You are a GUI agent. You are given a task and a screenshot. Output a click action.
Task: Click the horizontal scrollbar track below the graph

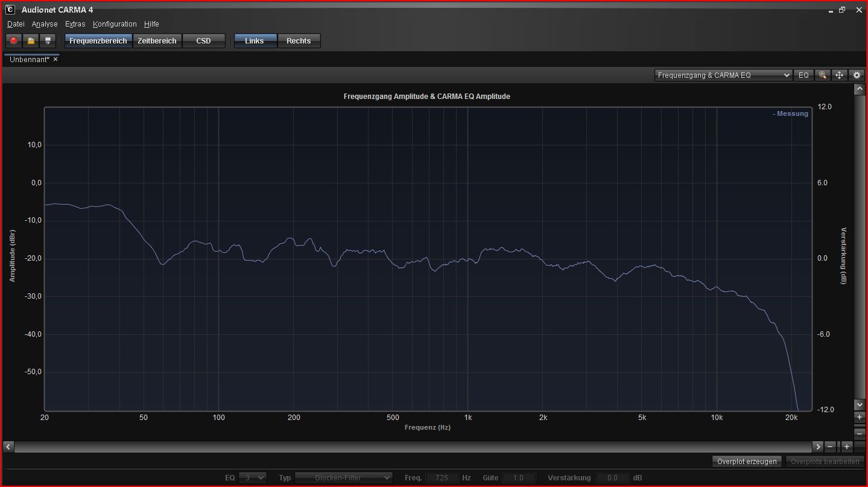tap(410, 447)
